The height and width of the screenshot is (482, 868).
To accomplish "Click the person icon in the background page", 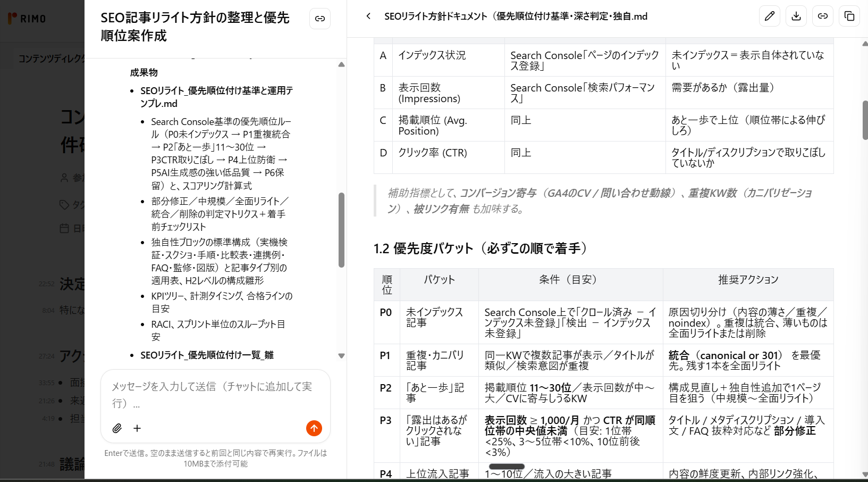I will [x=64, y=178].
